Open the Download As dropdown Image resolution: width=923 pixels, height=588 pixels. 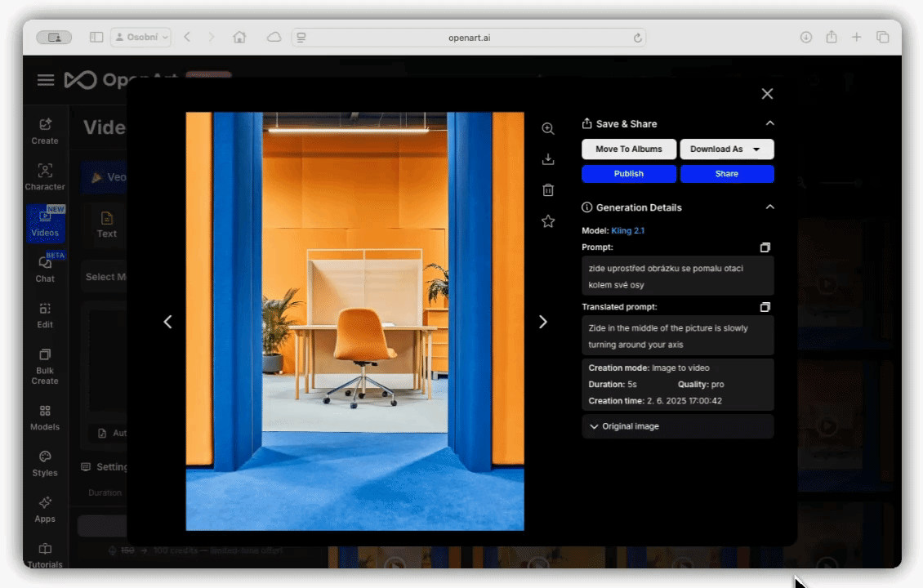point(727,149)
